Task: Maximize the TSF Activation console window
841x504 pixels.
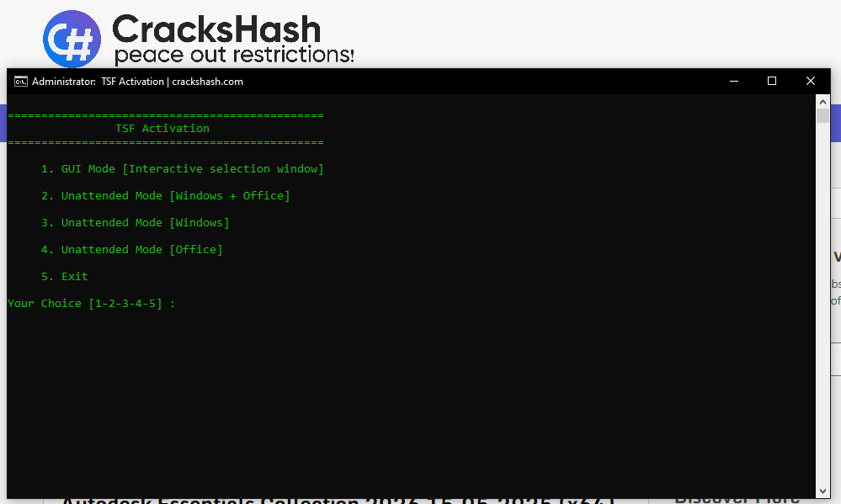Action: 772,81
